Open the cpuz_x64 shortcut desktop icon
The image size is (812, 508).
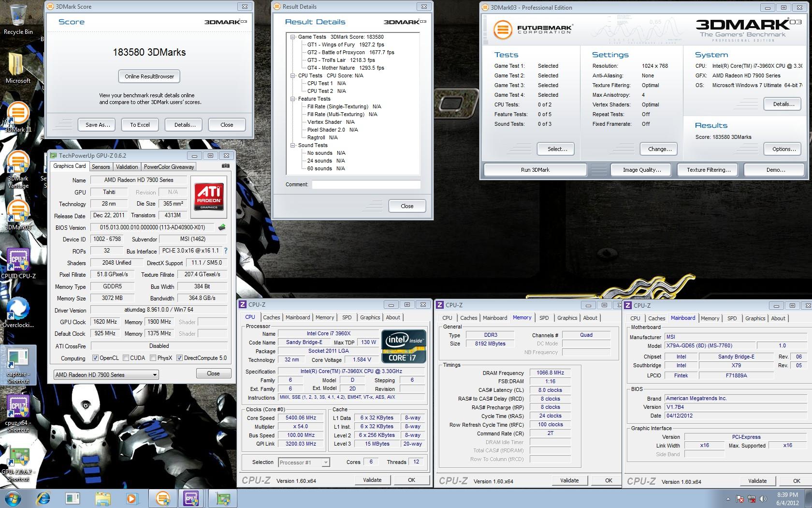click(18, 414)
